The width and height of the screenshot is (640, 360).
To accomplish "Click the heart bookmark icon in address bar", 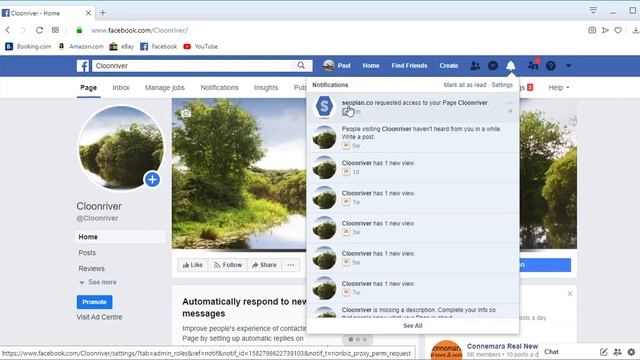I will [x=618, y=30].
